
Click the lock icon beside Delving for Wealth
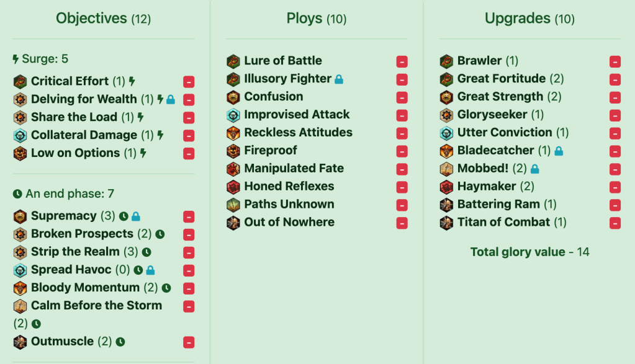click(x=171, y=99)
